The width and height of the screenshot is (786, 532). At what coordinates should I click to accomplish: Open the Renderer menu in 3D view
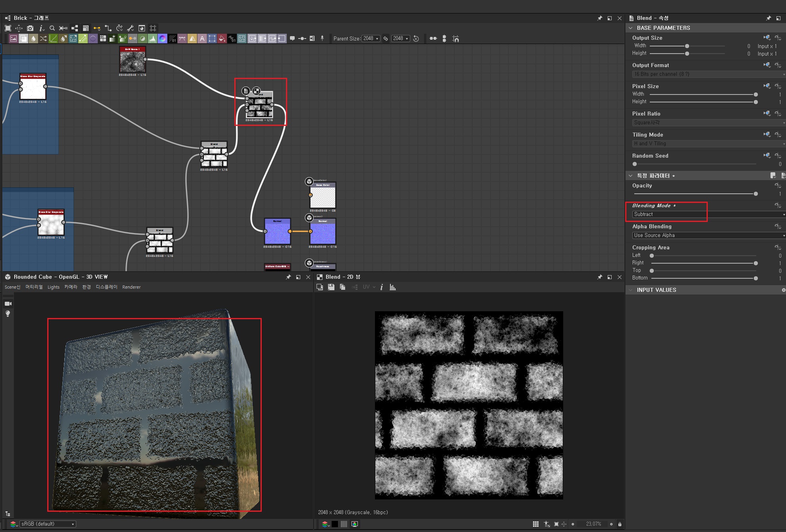[x=131, y=287]
